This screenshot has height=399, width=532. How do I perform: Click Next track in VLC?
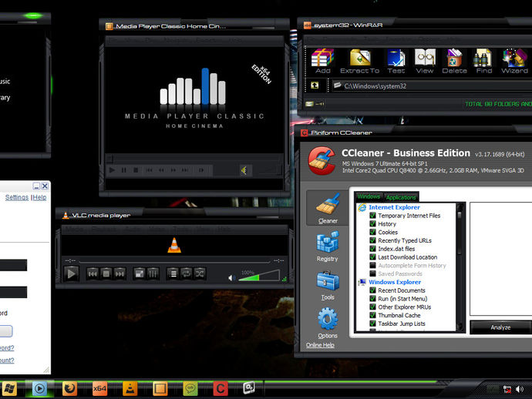pyautogui.click(x=120, y=273)
